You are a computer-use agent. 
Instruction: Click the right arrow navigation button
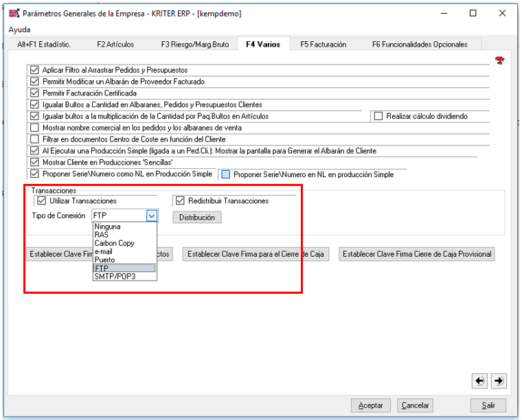pos(499,380)
